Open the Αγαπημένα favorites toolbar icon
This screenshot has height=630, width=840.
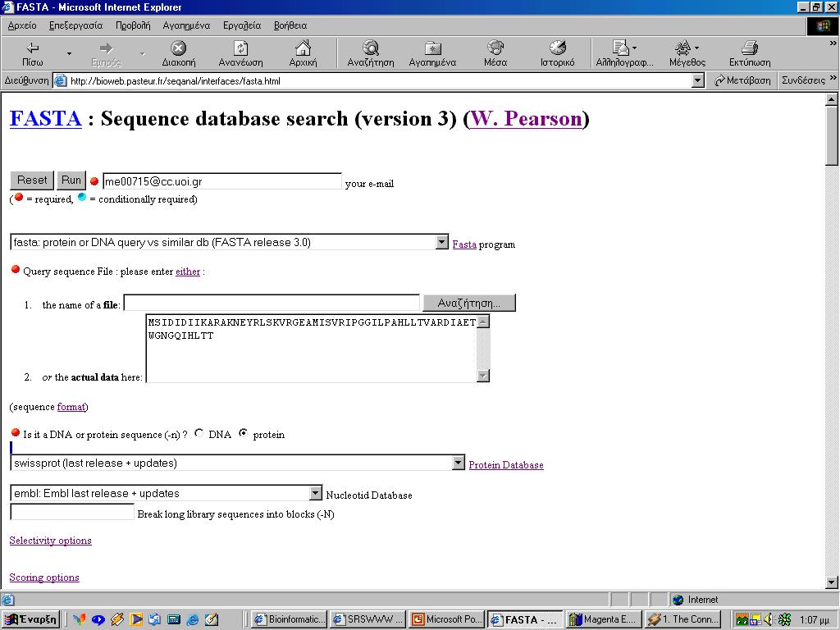432,54
